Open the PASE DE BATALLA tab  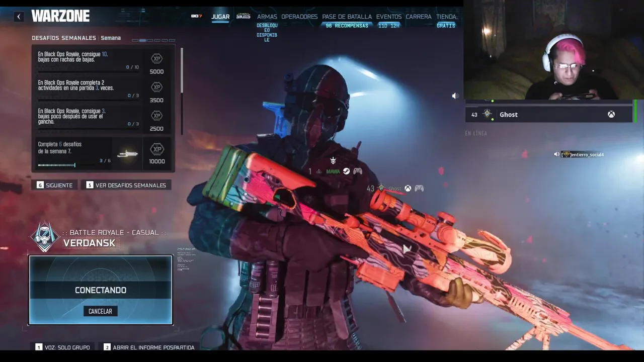point(347,17)
